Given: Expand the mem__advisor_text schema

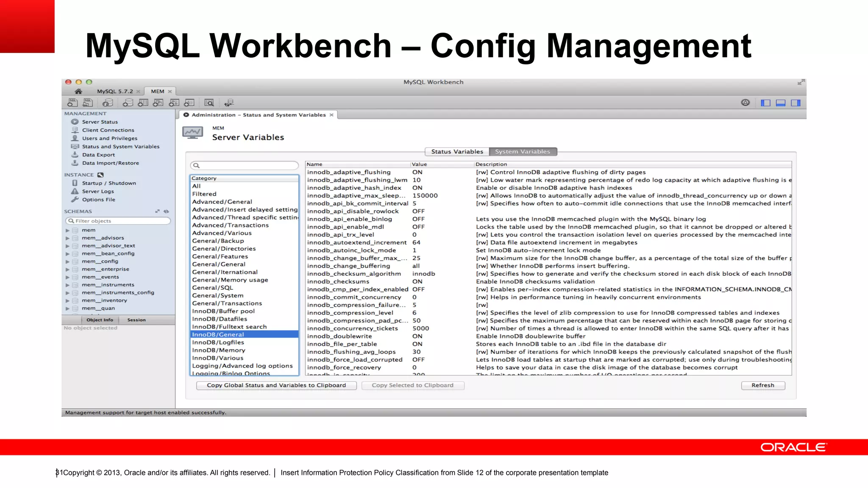Looking at the screenshot, I should pyautogui.click(x=67, y=246).
